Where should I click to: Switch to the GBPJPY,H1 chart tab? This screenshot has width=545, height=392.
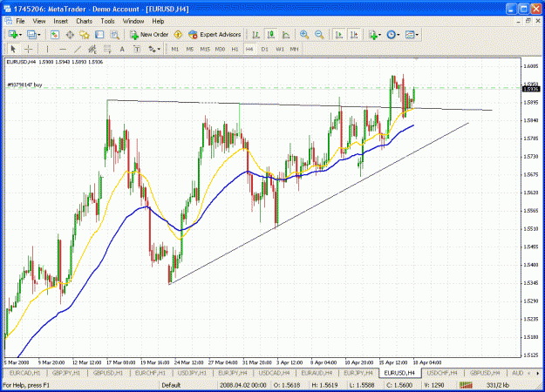pos(66,373)
